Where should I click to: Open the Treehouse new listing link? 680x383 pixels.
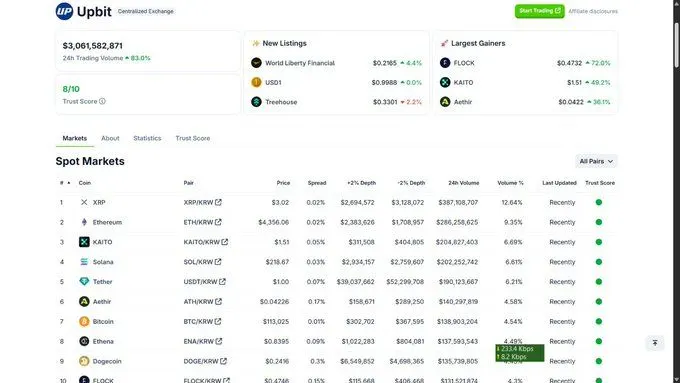281,102
